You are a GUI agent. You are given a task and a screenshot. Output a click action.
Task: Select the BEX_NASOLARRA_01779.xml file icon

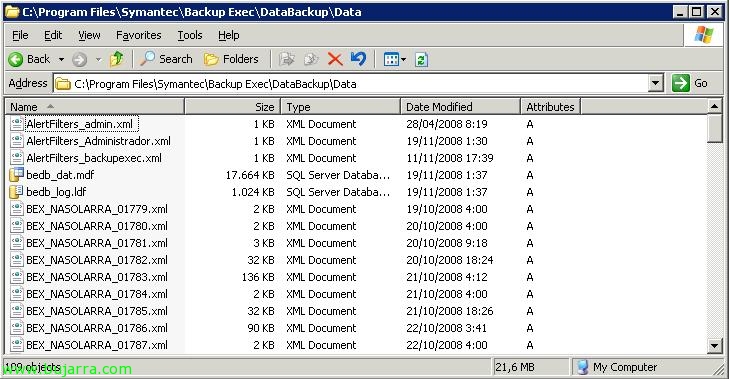[x=17, y=209]
